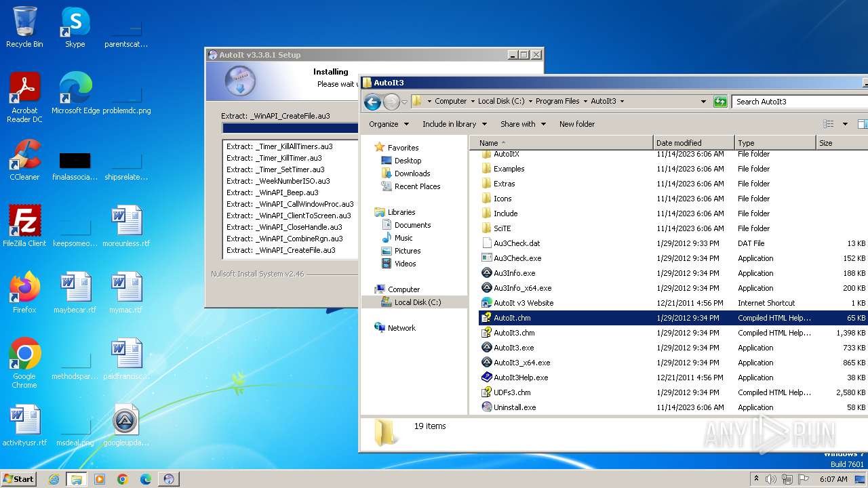Launch Google Chrome desktop shortcut
Screen dimensions: 868x488
point(24,363)
